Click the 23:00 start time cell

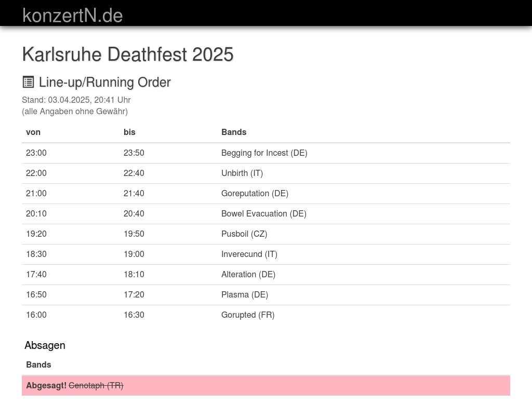click(36, 153)
